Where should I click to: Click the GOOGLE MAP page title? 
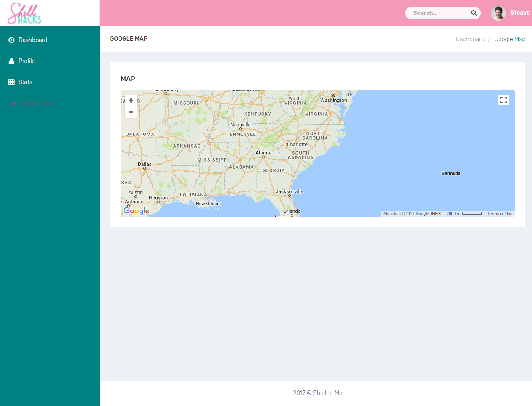pyautogui.click(x=129, y=39)
